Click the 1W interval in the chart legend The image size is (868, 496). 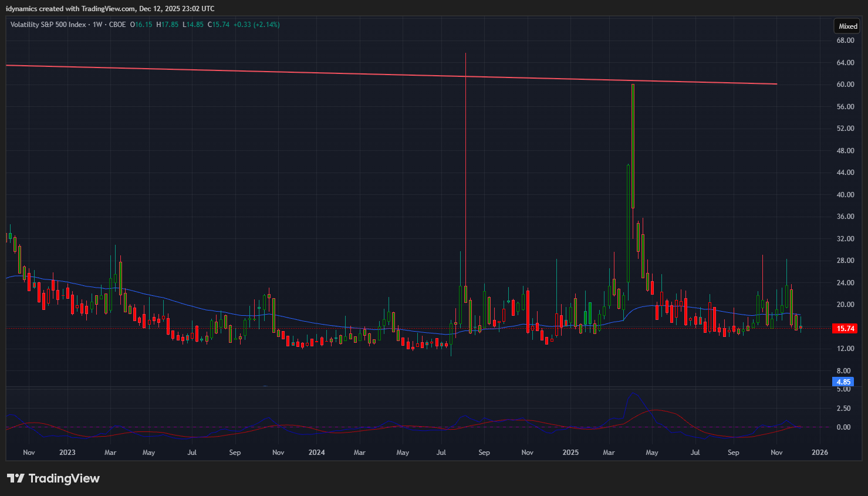pyautogui.click(x=97, y=25)
